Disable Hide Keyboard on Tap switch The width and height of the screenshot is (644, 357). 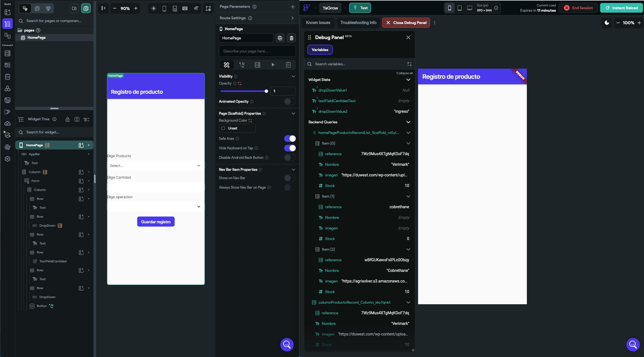(x=290, y=148)
